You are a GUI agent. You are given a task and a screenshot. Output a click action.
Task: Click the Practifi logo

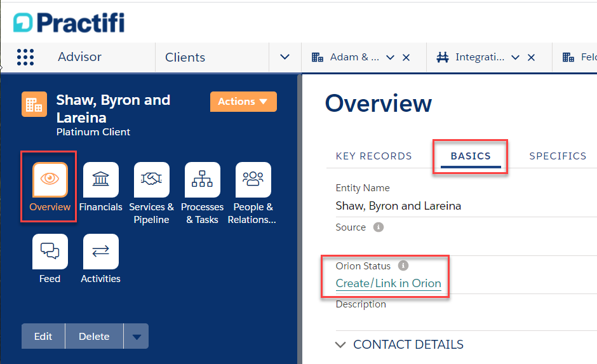(x=69, y=23)
